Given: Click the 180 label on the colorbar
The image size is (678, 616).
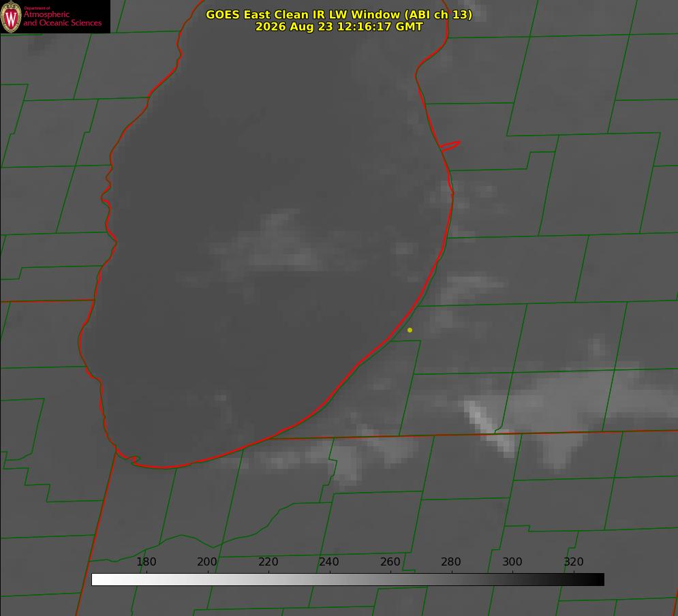Looking at the screenshot, I should point(146,561).
